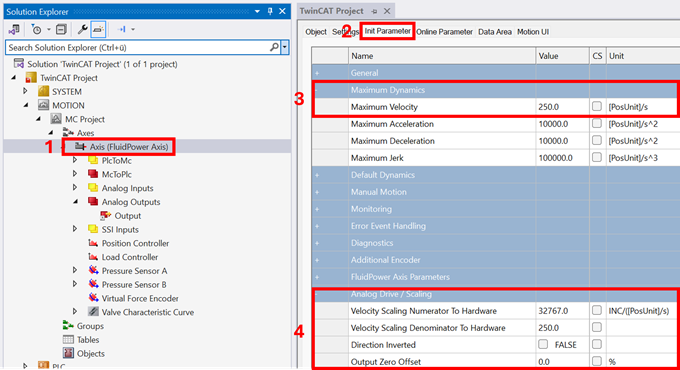Click the Search Solution Explorer input field
This screenshot has width=680, height=370.
[138, 47]
